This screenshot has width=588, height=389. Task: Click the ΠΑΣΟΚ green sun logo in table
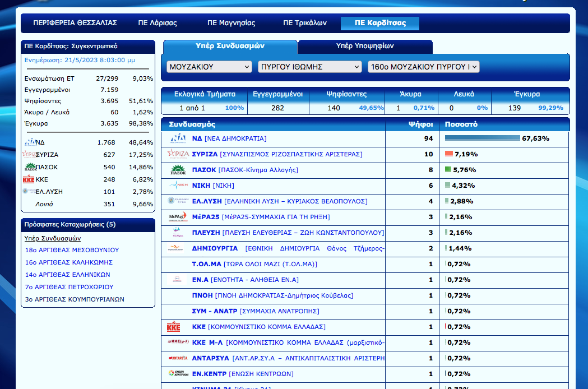pyautogui.click(x=178, y=170)
